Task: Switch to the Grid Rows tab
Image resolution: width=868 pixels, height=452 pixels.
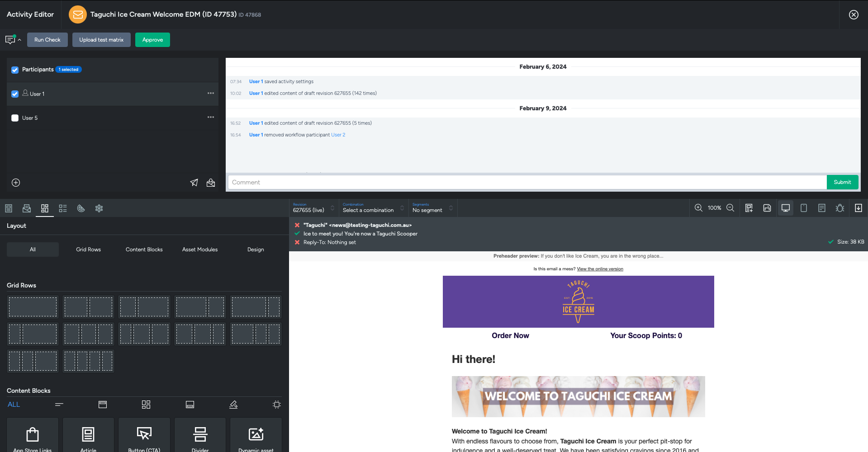Action: 88,249
